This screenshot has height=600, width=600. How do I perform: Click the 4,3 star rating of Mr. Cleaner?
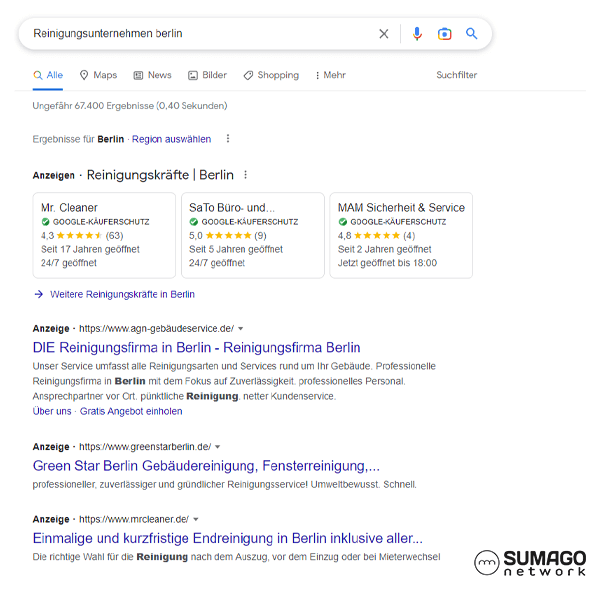tap(82, 235)
